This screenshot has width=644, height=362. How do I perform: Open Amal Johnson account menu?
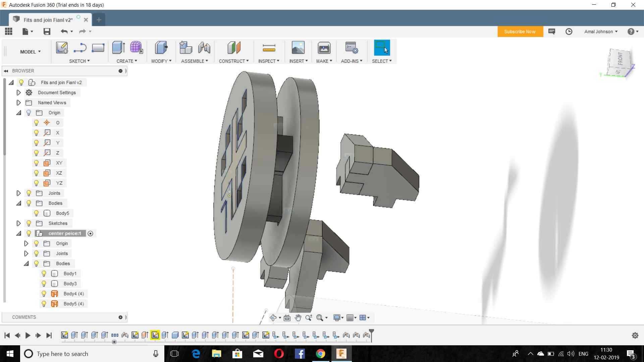click(600, 32)
